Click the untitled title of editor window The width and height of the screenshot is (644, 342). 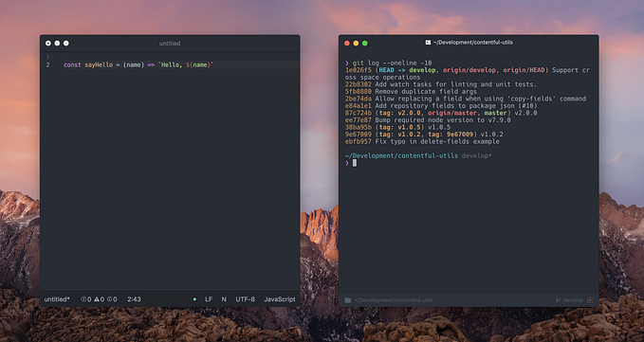[170, 43]
